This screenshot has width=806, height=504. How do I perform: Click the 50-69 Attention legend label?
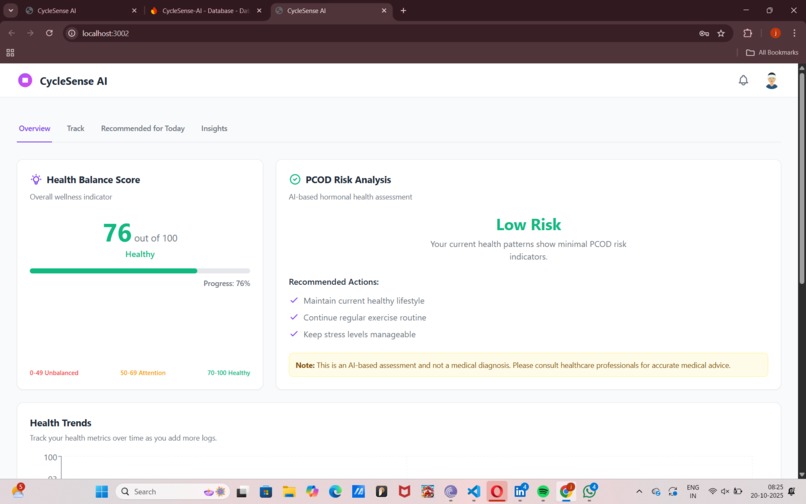coord(143,373)
